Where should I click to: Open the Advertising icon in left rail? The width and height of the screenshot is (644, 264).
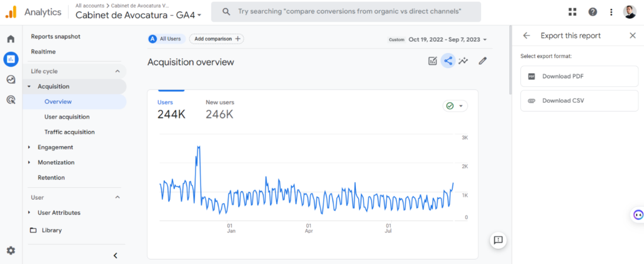pos(11,100)
